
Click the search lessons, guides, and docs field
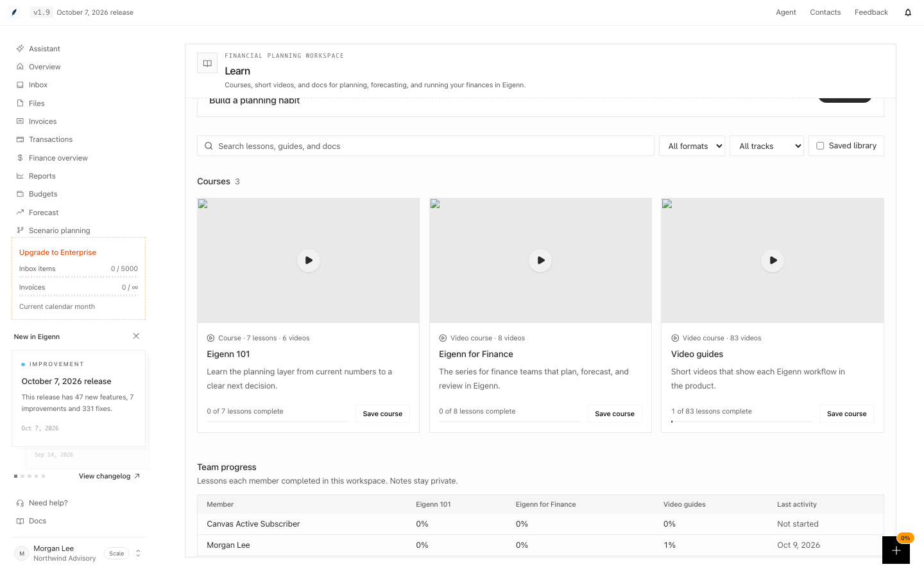click(425, 146)
